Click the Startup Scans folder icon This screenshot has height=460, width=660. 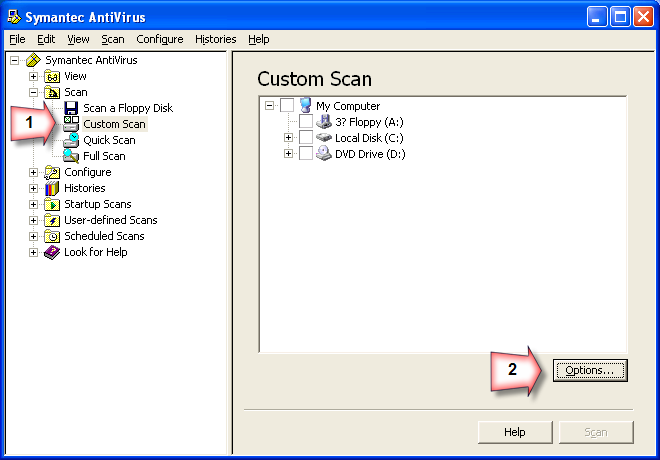coord(52,204)
